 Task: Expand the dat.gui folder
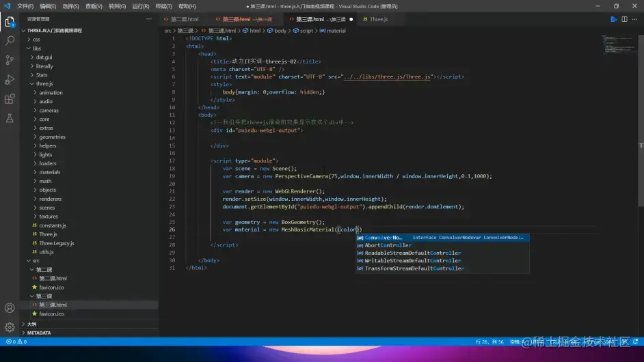point(44,57)
